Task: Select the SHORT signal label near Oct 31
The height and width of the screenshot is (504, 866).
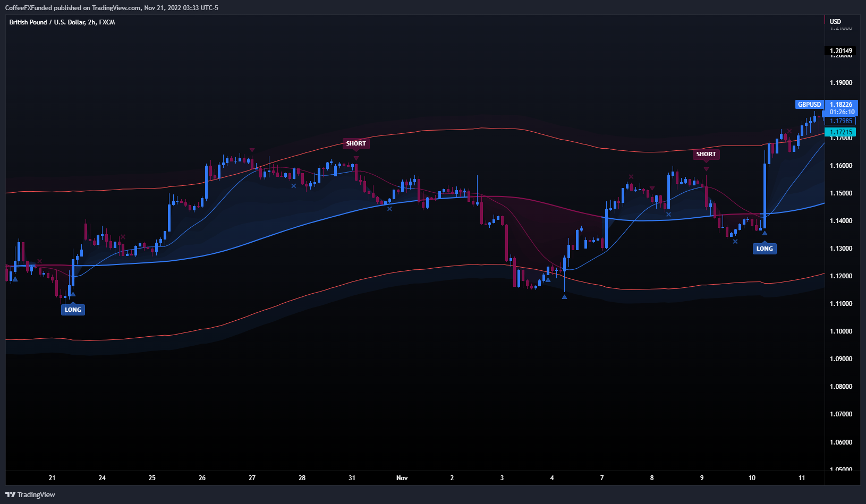Action: point(356,143)
